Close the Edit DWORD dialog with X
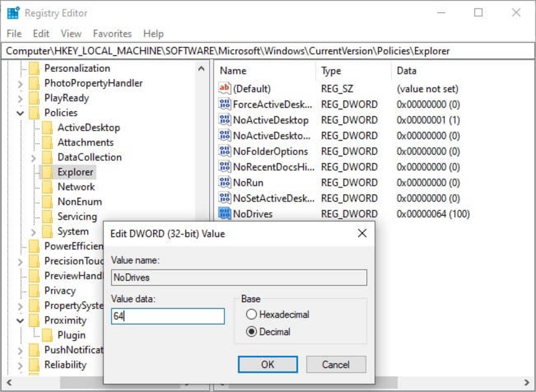This screenshot has width=536, height=392. pos(362,233)
